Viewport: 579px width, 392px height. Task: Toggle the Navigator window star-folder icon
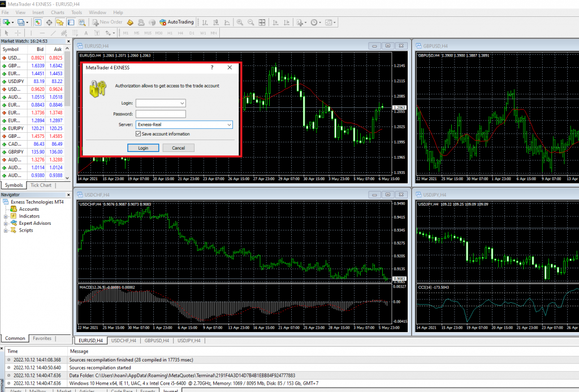point(60,23)
